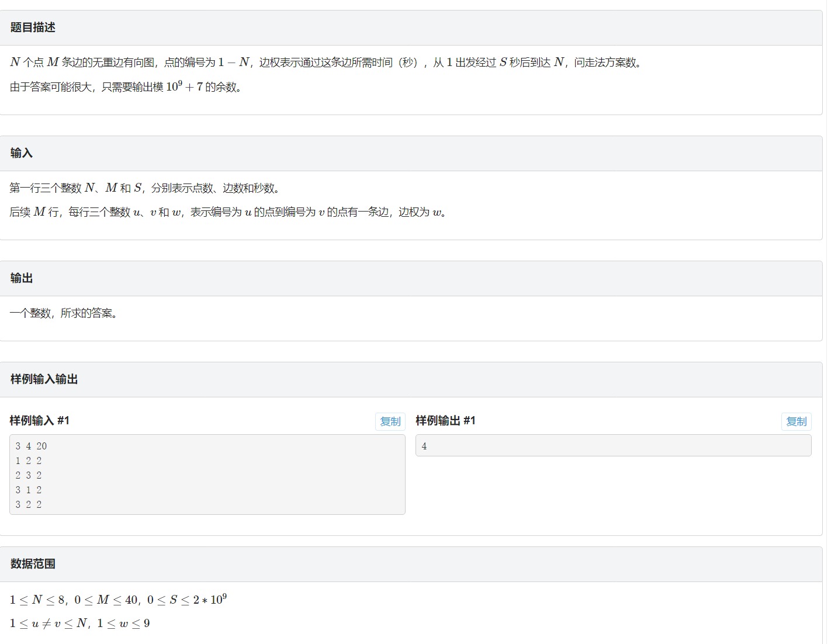Click the sample input line '2 3 2'

(29, 475)
